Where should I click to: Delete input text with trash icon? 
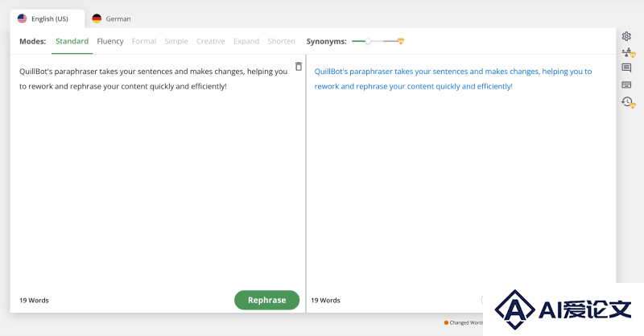[299, 67]
